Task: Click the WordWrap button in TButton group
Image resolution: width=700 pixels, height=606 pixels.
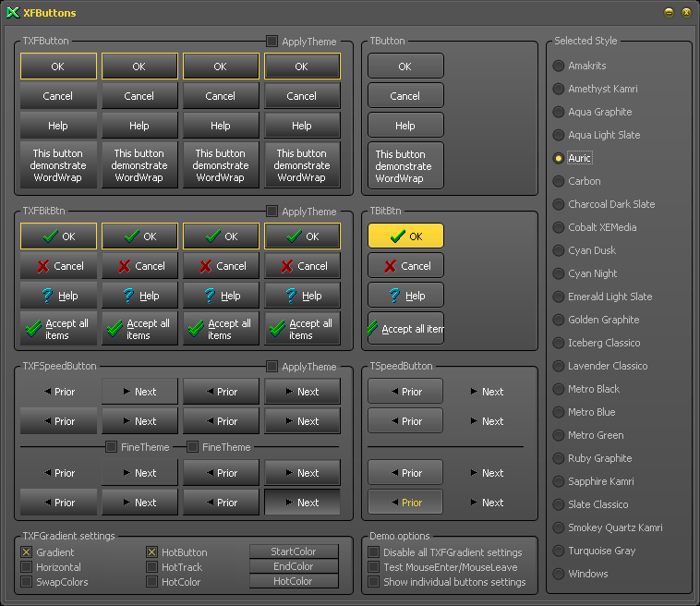Action: pyautogui.click(x=405, y=166)
